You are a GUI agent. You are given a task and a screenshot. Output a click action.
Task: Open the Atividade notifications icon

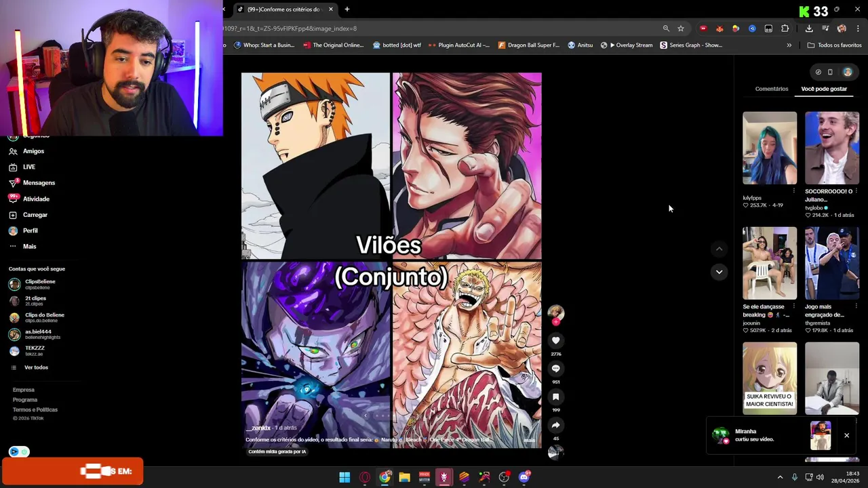(x=13, y=199)
